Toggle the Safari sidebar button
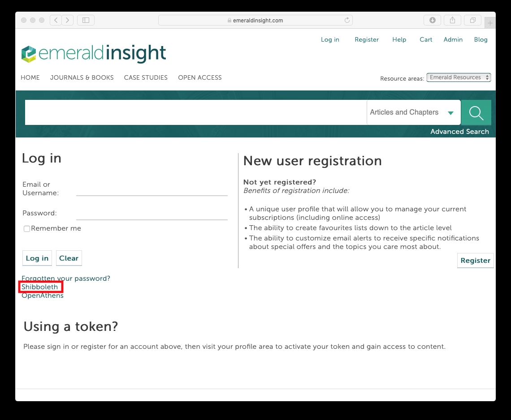The height and width of the screenshot is (420, 511). [x=86, y=20]
